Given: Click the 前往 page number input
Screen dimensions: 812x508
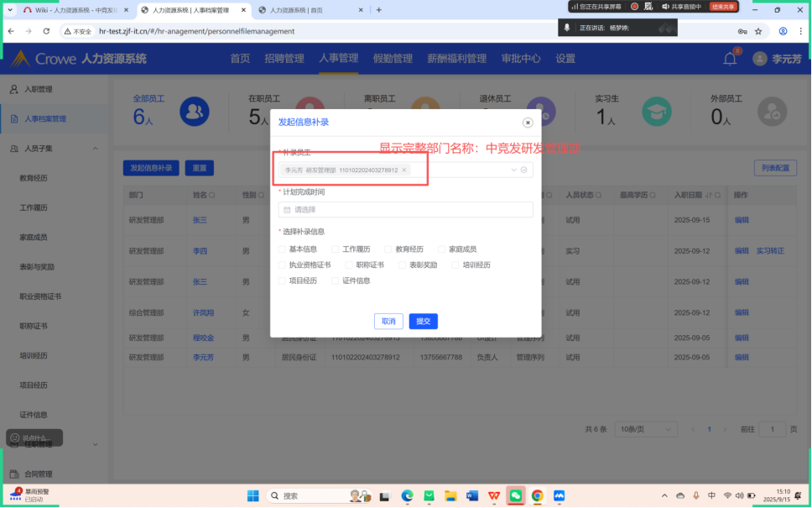Looking at the screenshot, I should coord(772,429).
